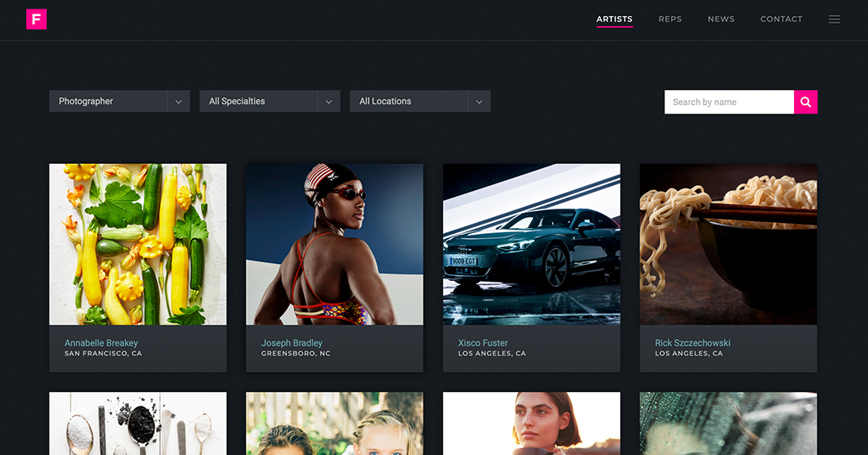Image resolution: width=868 pixels, height=455 pixels.
Task: Click the Joseph Bradley name link
Action: pos(291,343)
